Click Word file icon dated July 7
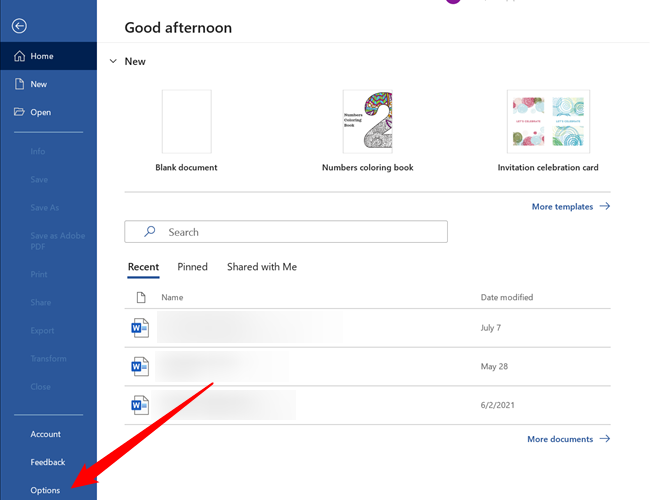This screenshot has height=500, width=650. point(140,328)
